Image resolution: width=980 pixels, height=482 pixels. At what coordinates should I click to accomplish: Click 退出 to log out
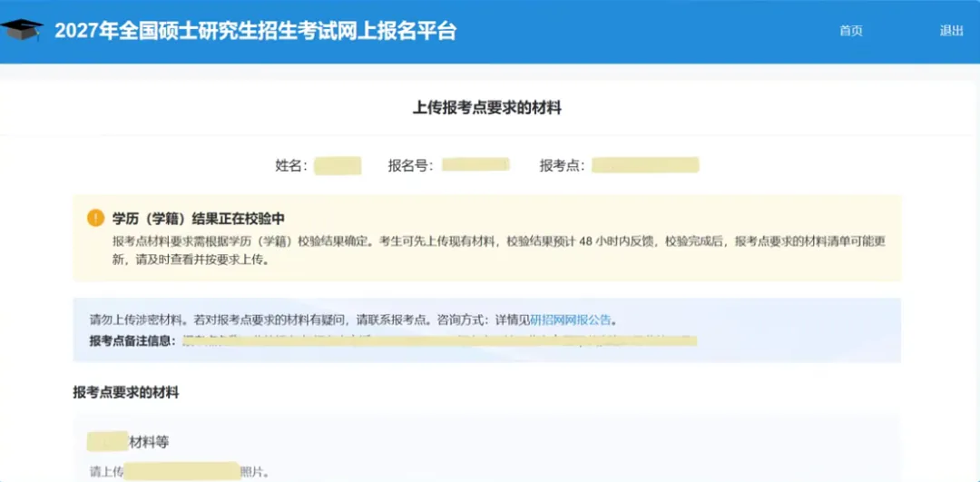click(951, 31)
